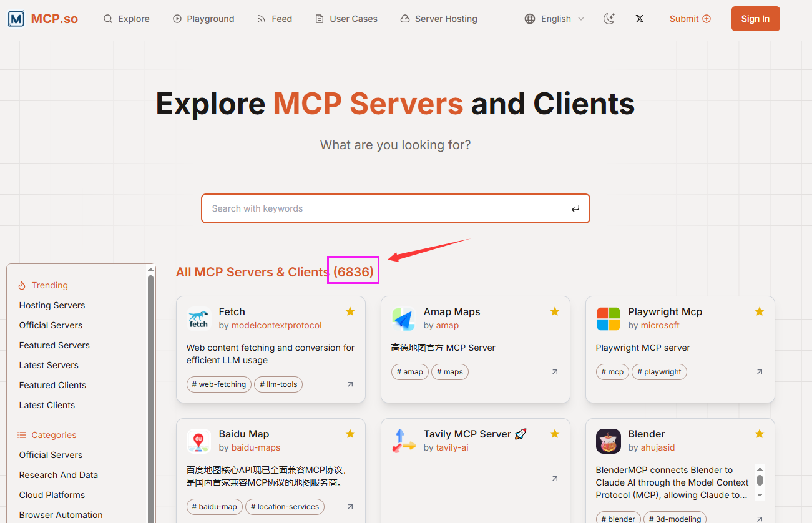Select Official Servers under Trending

(51, 325)
